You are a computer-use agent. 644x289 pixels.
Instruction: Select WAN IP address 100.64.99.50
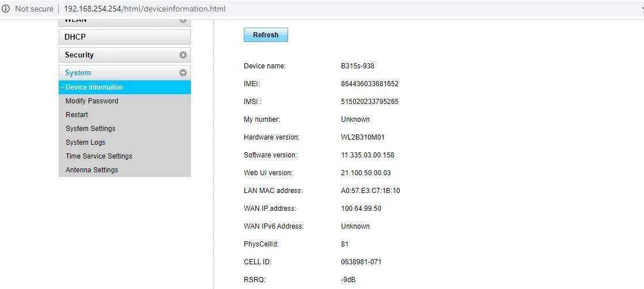(x=361, y=209)
